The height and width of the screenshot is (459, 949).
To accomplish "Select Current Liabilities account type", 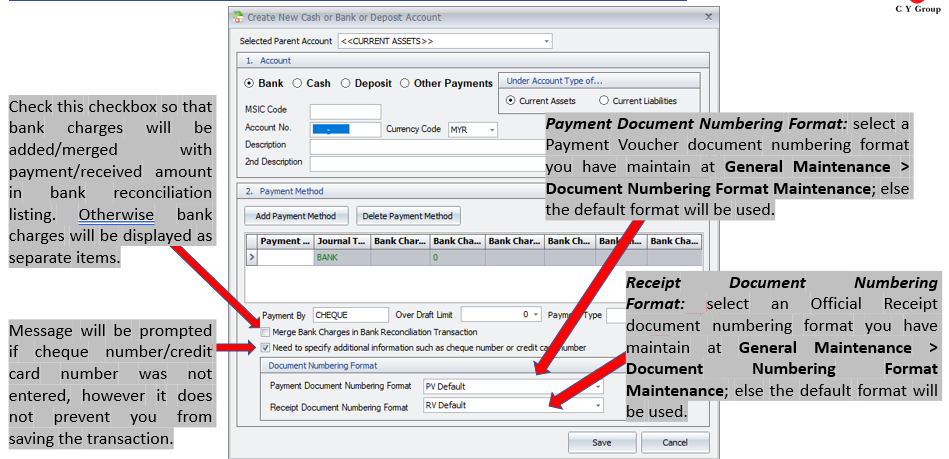I will click(x=604, y=101).
